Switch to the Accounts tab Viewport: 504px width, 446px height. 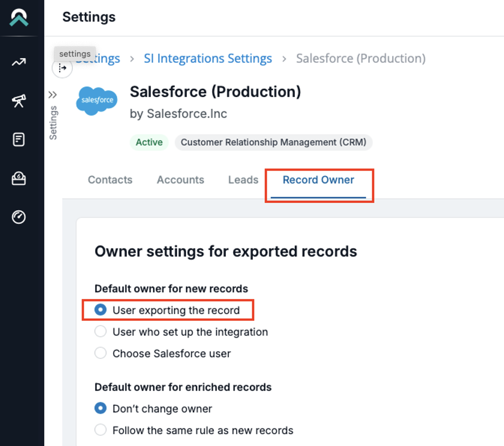(180, 180)
